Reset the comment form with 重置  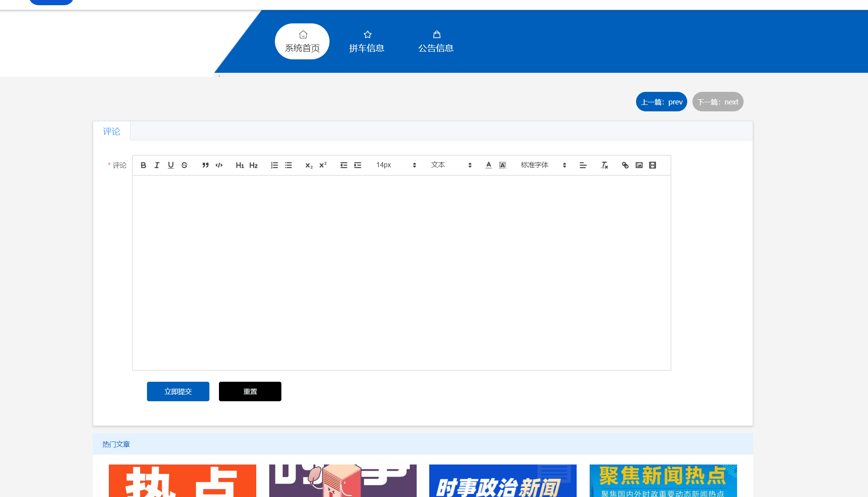[x=250, y=391]
